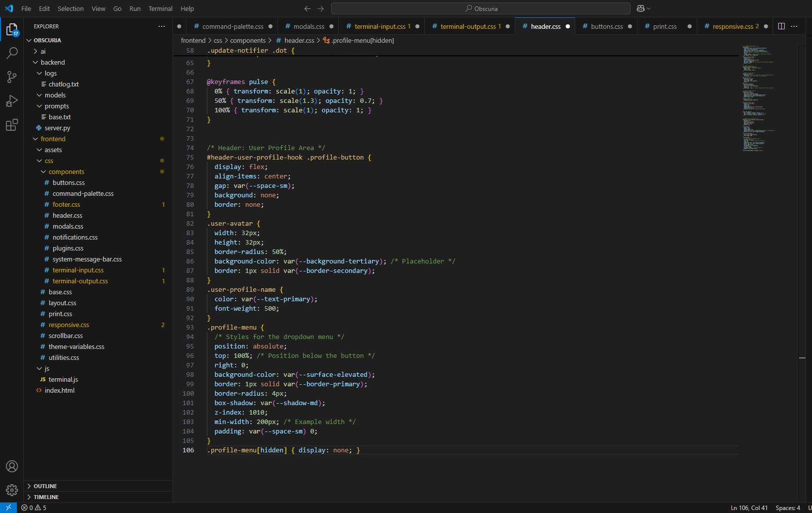812x513 pixels.
Task: Open the Run and Debug view icon
Action: (12, 101)
